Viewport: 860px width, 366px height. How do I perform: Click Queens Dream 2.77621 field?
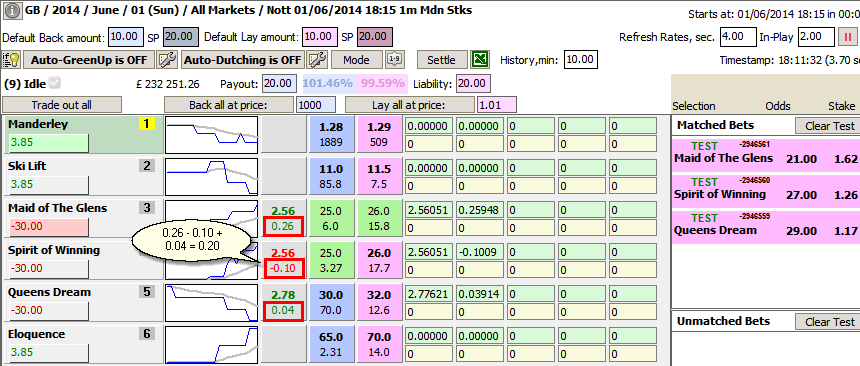(428, 294)
